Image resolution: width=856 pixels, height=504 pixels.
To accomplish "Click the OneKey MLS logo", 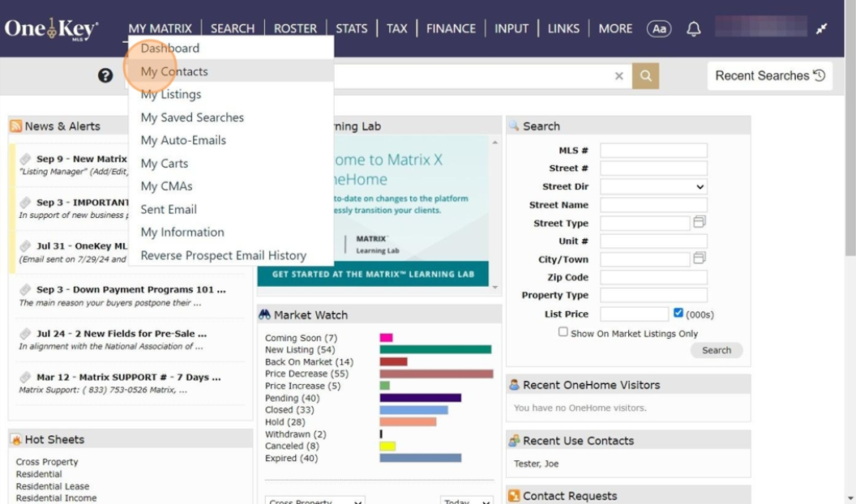I will (51, 29).
